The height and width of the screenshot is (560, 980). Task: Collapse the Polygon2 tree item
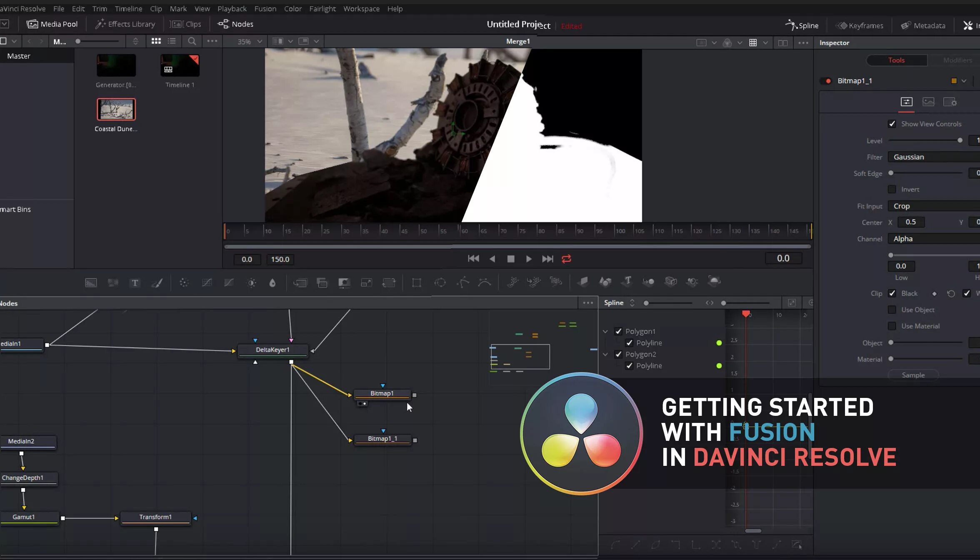click(x=605, y=354)
